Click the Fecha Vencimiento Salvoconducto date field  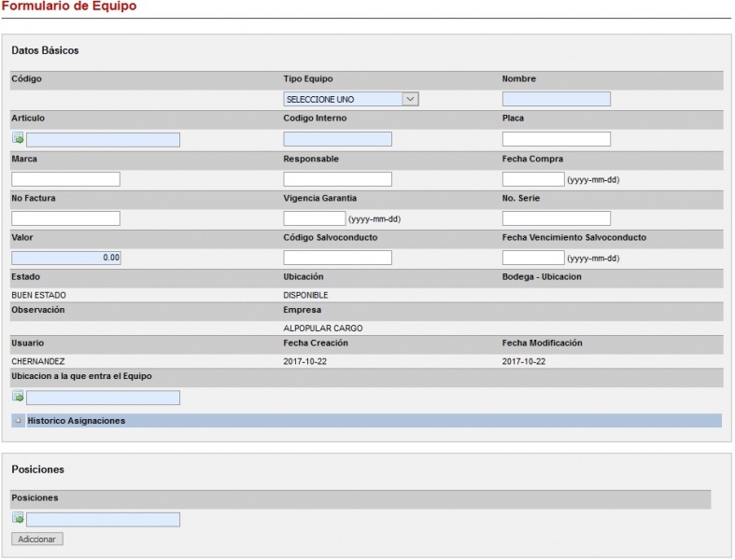[x=532, y=258]
